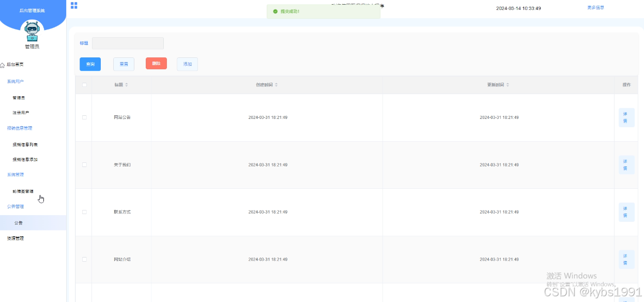Image resolution: width=644 pixels, height=302 pixels.
Task: Click the home icon beside 后台首页
Action: [3, 65]
